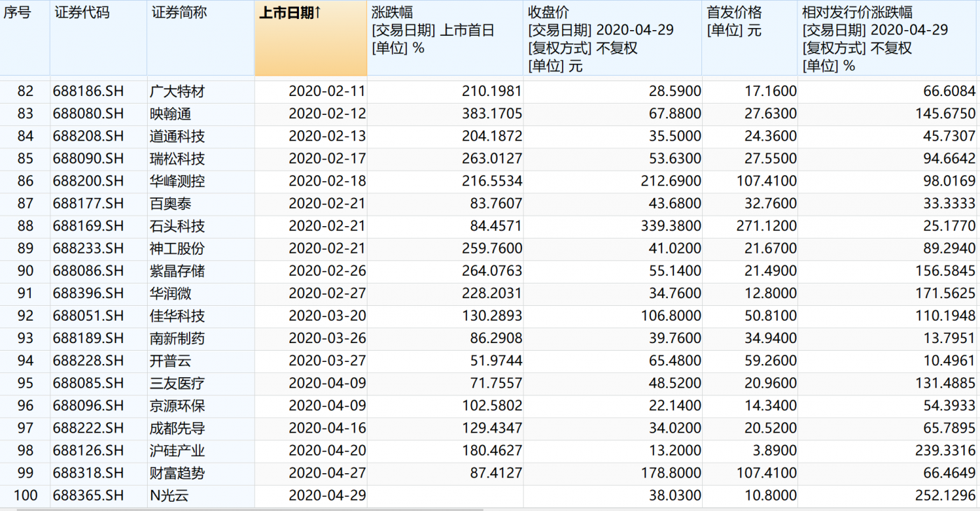The height and width of the screenshot is (511, 980).
Task: Click security code 688090.SH
Action: click(88, 159)
